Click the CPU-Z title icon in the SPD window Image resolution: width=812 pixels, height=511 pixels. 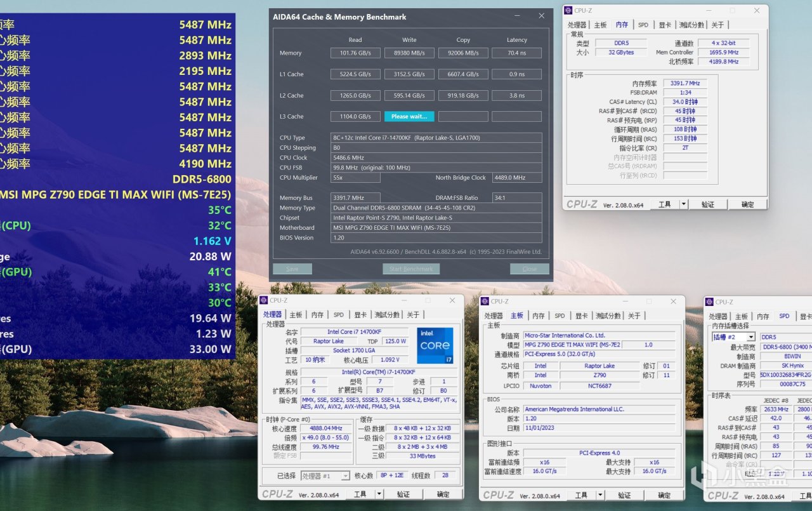point(710,302)
